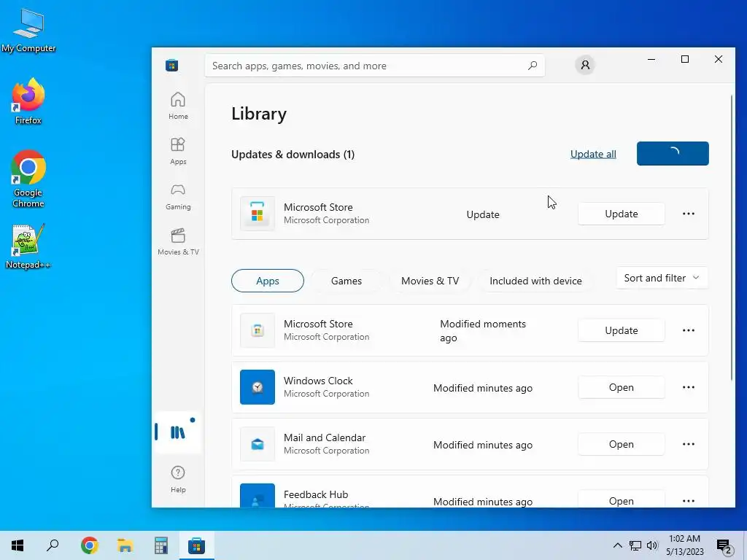Click the Mail and Calendar app name
Viewport: 747px width, 560px height.
325,437
